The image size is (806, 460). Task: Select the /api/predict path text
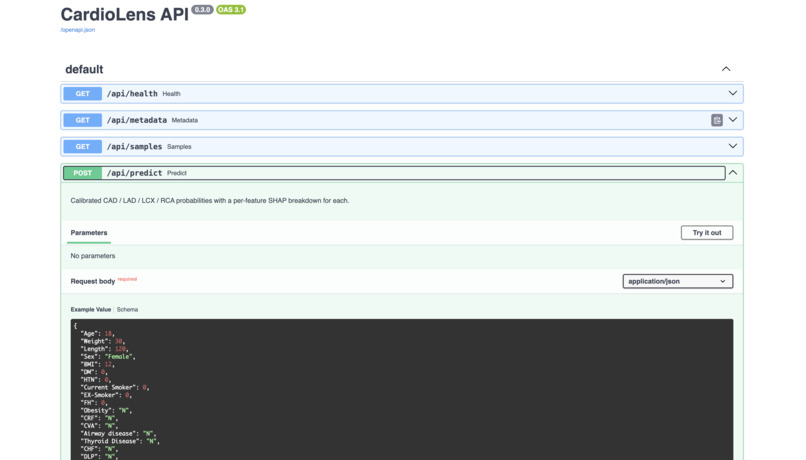pos(134,173)
